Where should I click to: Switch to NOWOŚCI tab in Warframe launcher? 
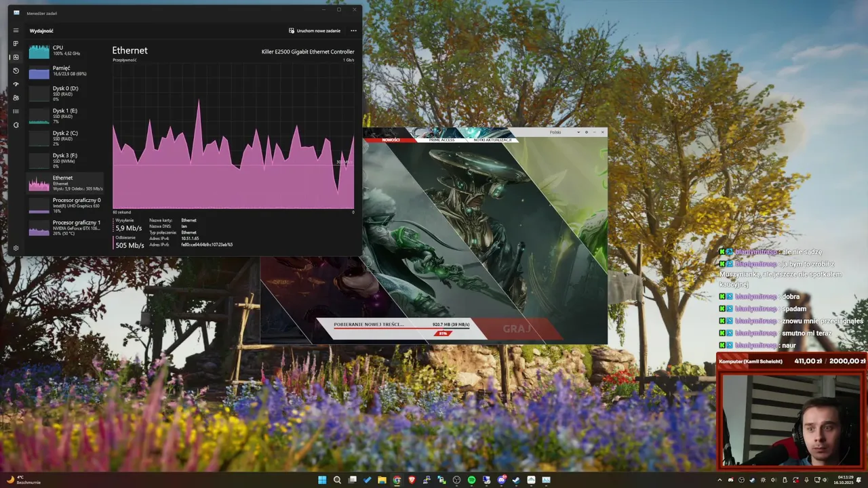coord(391,140)
